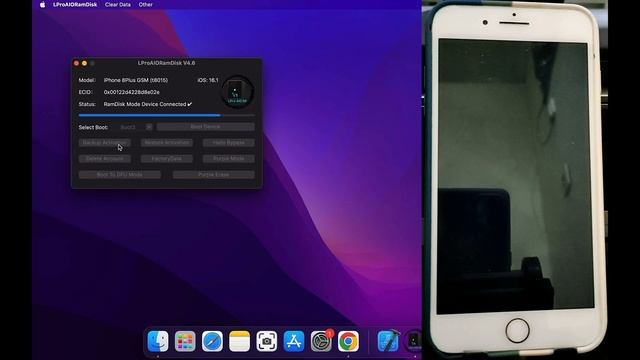This screenshot has height=360, width=640.
Task: Click the Hello Bypass button
Action: (x=229, y=142)
